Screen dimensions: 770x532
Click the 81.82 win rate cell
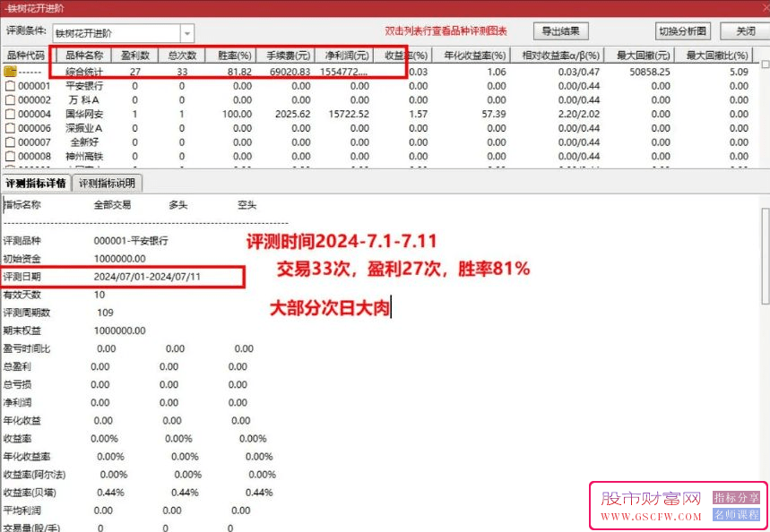(x=239, y=72)
